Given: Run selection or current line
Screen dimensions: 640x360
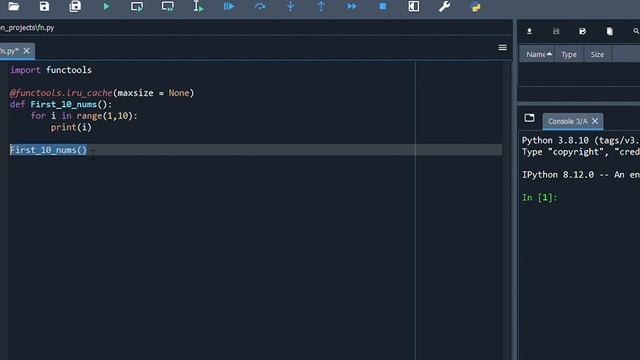Looking at the screenshot, I should [198, 7].
